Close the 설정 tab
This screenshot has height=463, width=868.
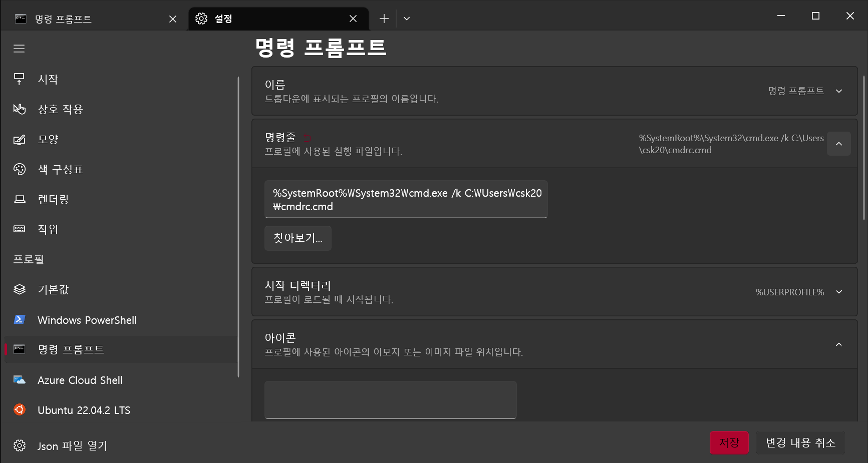click(353, 19)
